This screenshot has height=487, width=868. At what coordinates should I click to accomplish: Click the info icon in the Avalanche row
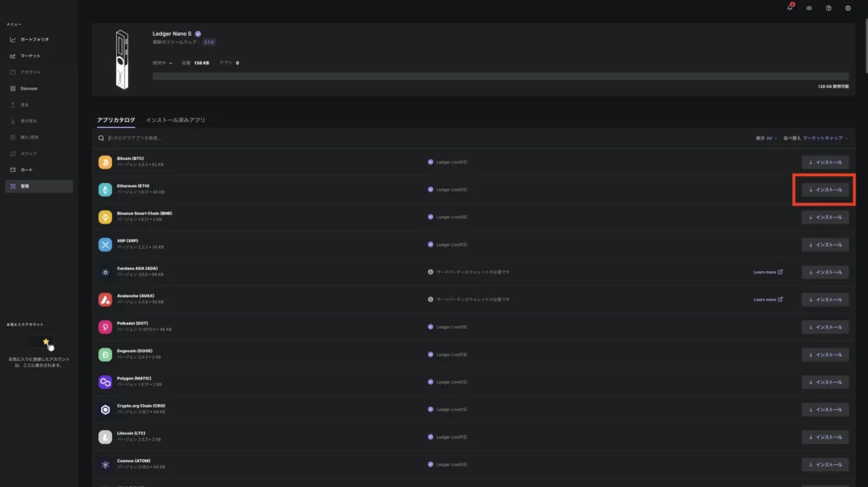click(x=431, y=299)
